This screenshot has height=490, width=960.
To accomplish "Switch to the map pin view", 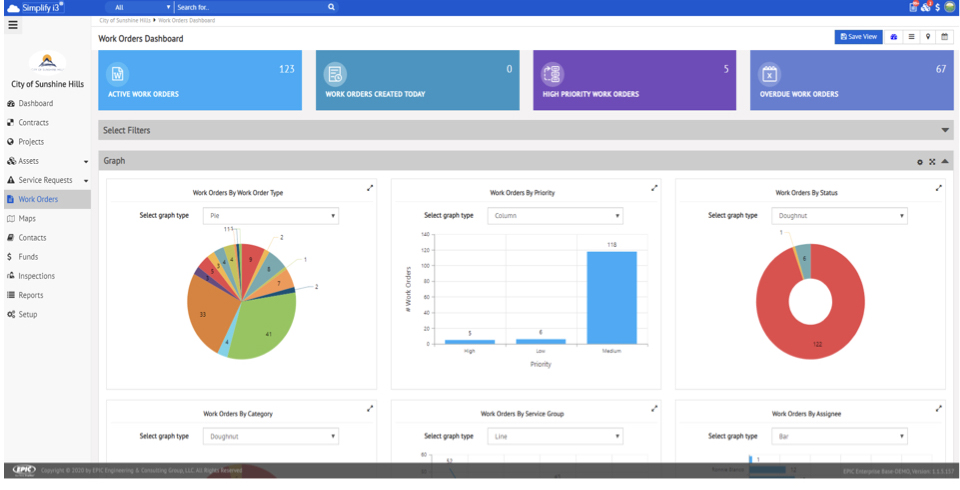I will [x=928, y=37].
